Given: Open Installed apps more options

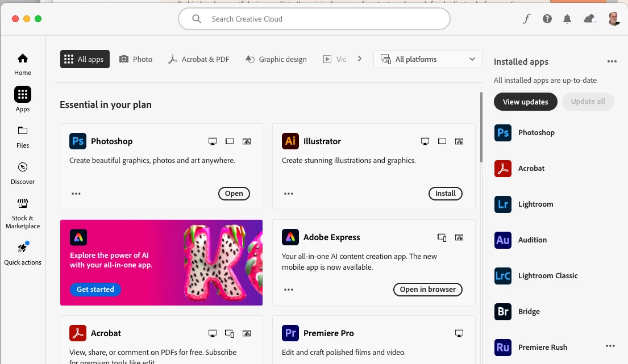Looking at the screenshot, I should click(612, 61).
